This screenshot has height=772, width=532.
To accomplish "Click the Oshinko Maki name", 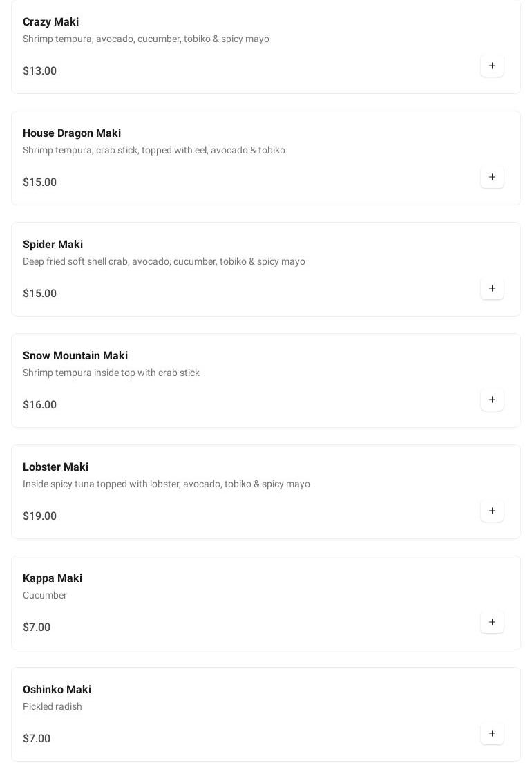I will click(57, 690).
